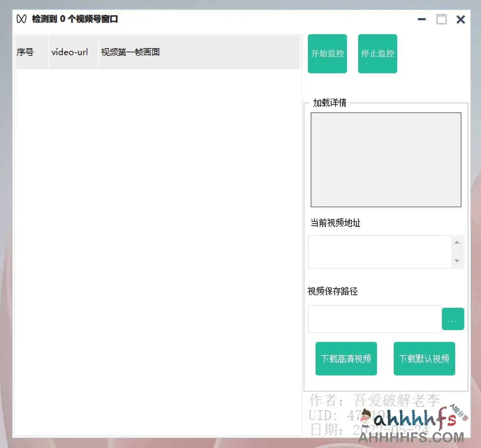Click the maximize window button

[442, 19]
